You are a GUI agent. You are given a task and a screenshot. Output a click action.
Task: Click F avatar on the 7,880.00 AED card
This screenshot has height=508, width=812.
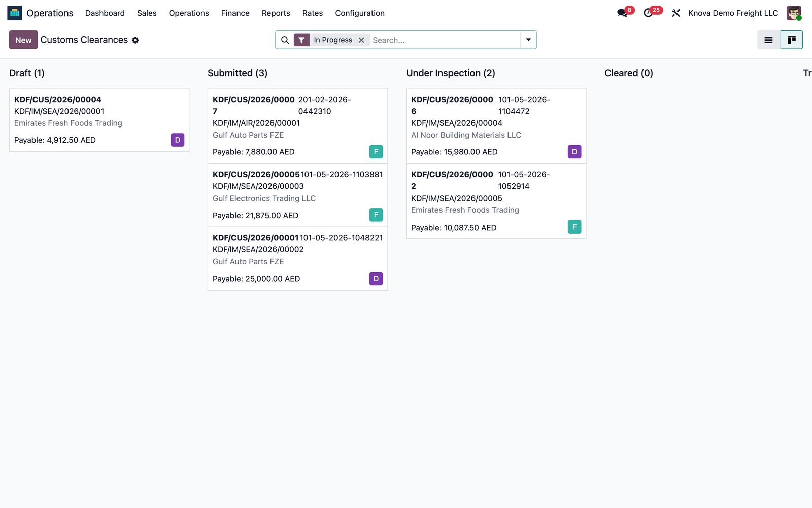tap(376, 152)
